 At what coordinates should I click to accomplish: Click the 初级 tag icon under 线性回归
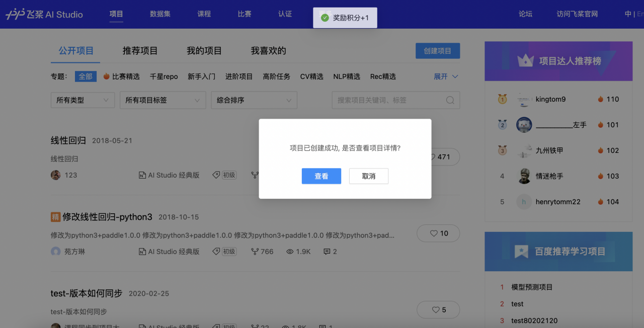pos(216,175)
